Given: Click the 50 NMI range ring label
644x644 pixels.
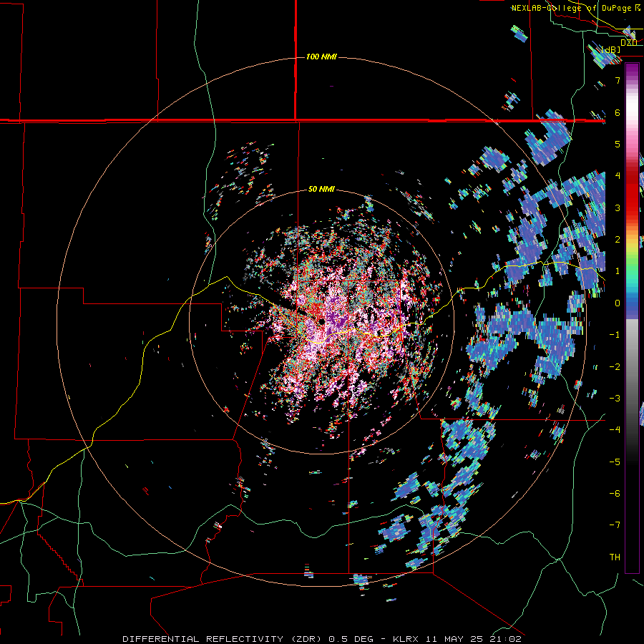Looking at the screenshot, I should [x=321, y=190].
